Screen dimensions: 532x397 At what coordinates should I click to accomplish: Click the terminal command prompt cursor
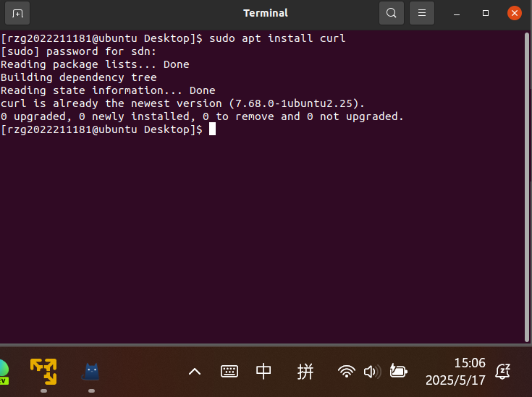tap(212, 129)
